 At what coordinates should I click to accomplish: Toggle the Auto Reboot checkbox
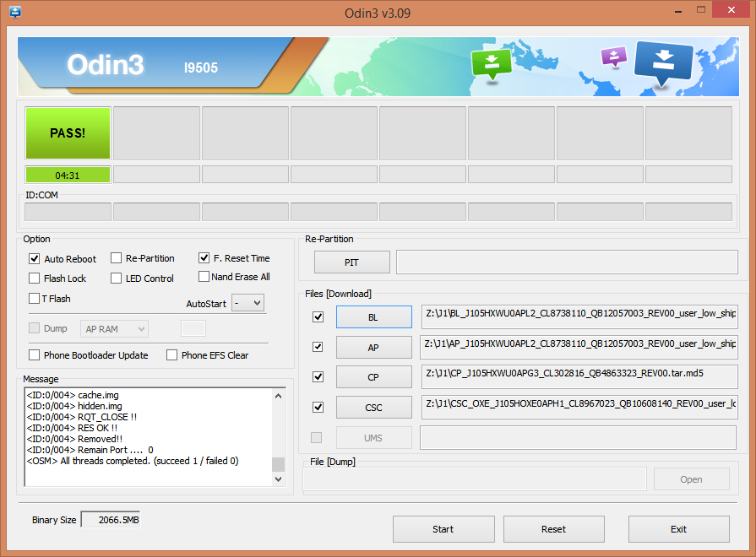[x=35, y=259]
